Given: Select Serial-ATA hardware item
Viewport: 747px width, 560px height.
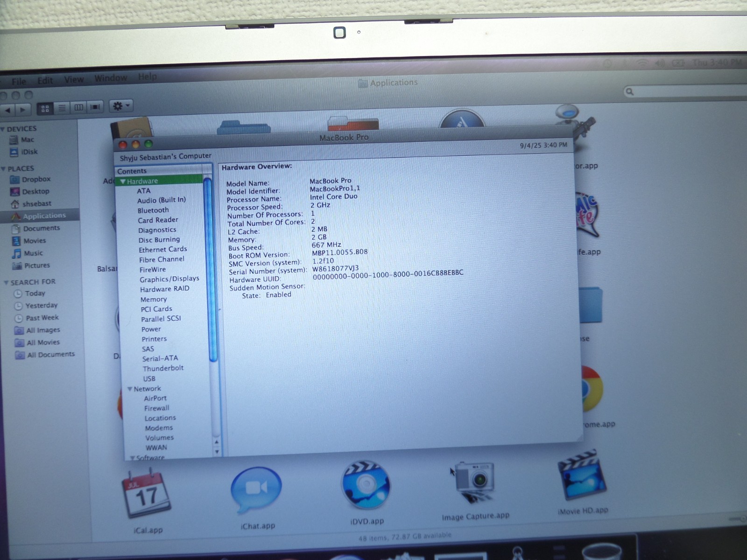Looking at the screenshot, I should (160, 358).
